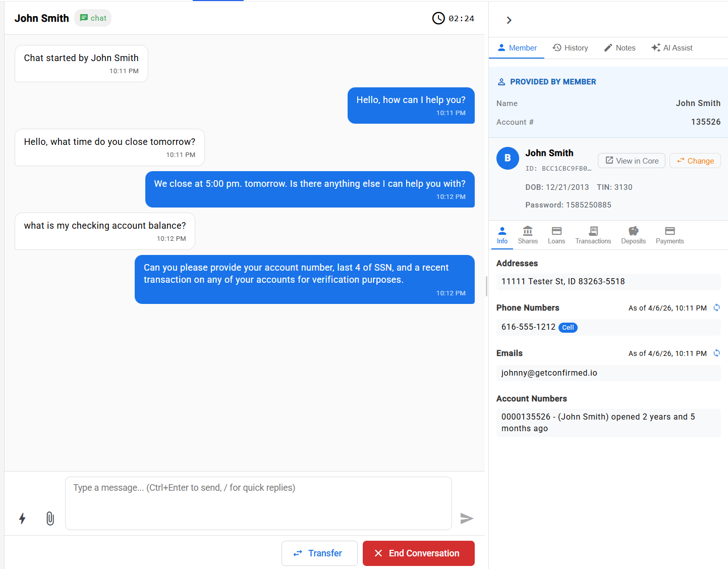728x569 pixels.
Task: Click the Password 1585250885 text
Action: pyautogui.click(x=568, y=205)
